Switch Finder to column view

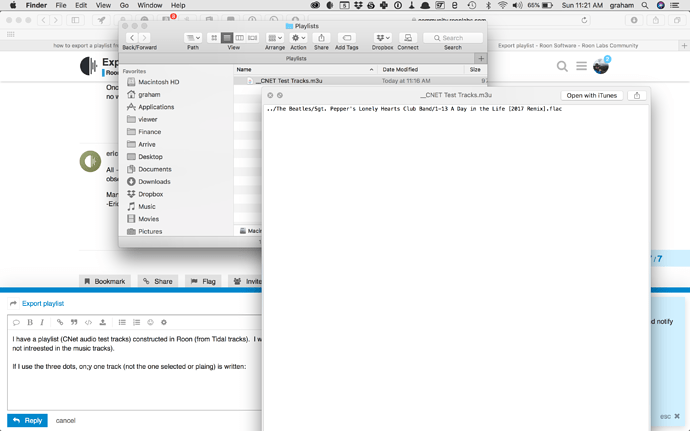[x=239, y=38]
